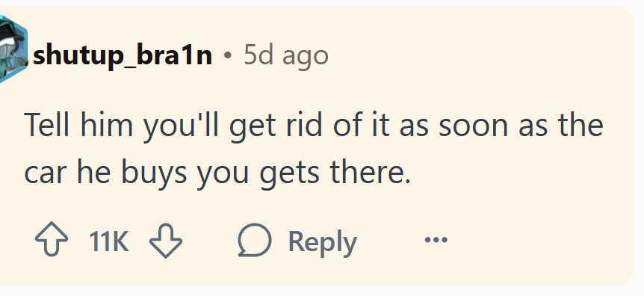
Task: Upvote the comment by shutup_bra1n
Action: [x=52, y=240]
